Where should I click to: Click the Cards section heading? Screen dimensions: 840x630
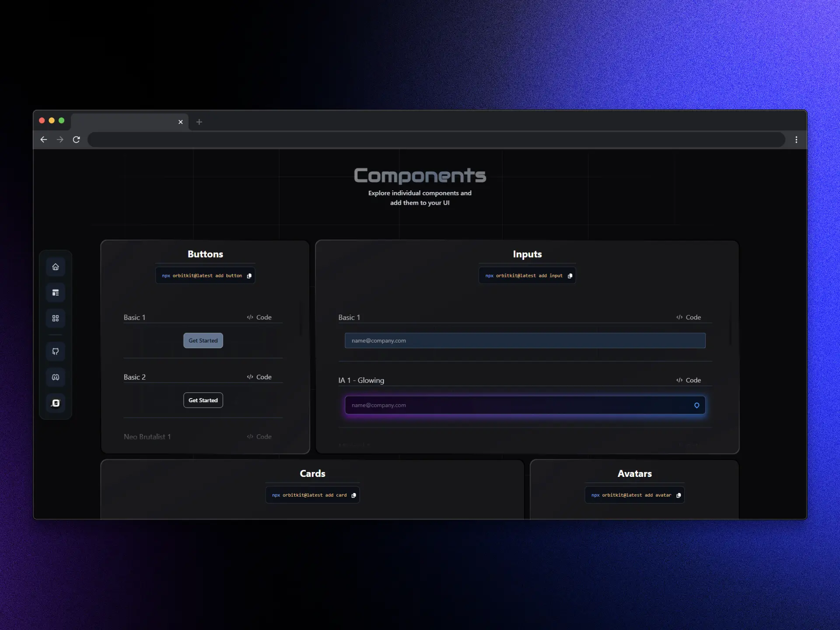(x=312, y=474)
